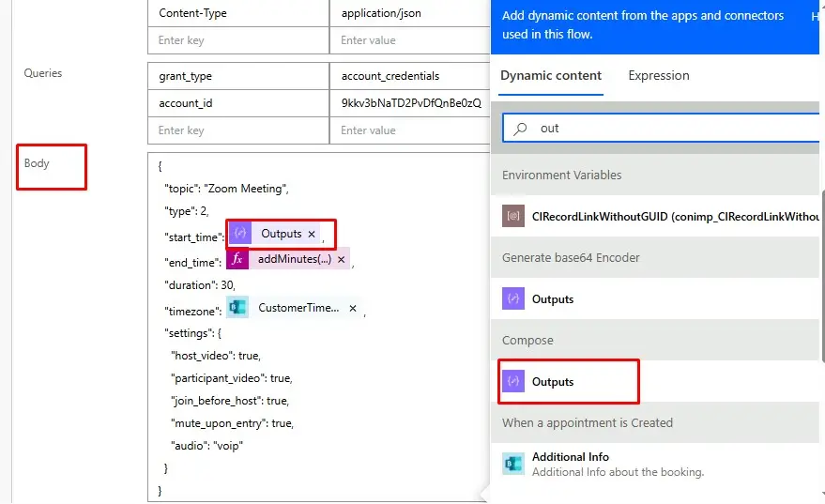Image resolution: width=825 pixels, height=504 pixels.
Task: Select Outputs under Generate base64 Encoder
Action: [x=552, y=299]
